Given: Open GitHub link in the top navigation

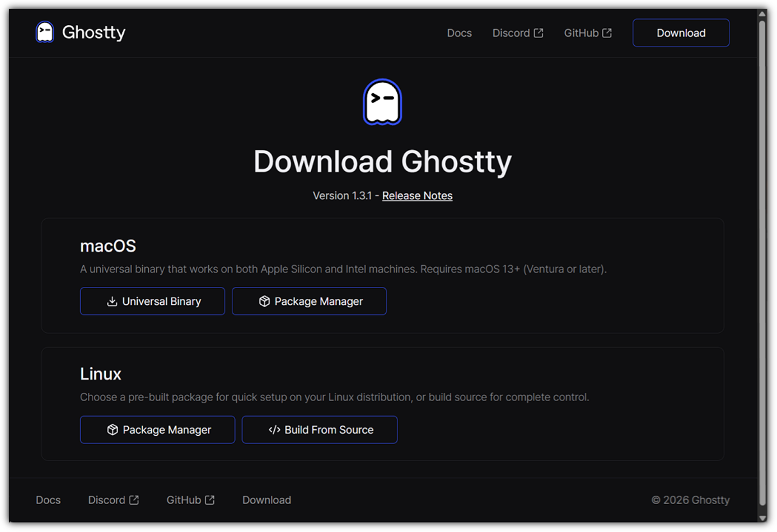Looking at the screenshot, I should (x=588, y=33).
